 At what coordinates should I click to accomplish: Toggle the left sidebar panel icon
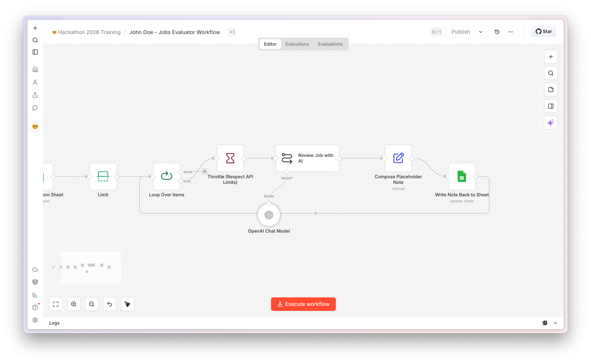pyautogui.click(x=35, y=52)
